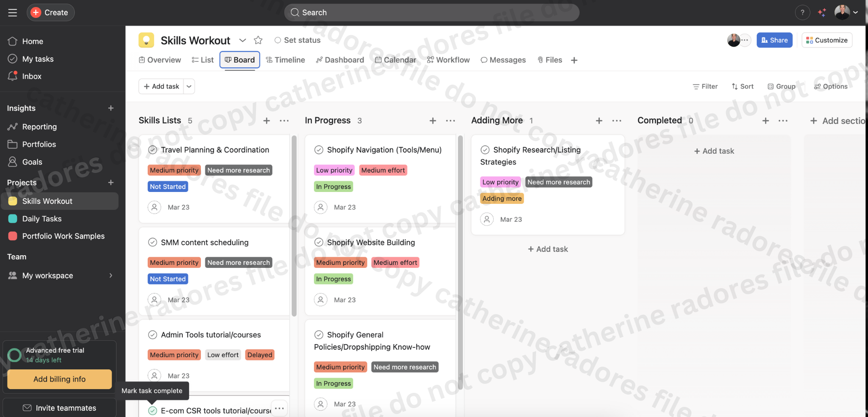Open the Filter options
The width and height of the screenshot is (868, 417).
point(705,86)
